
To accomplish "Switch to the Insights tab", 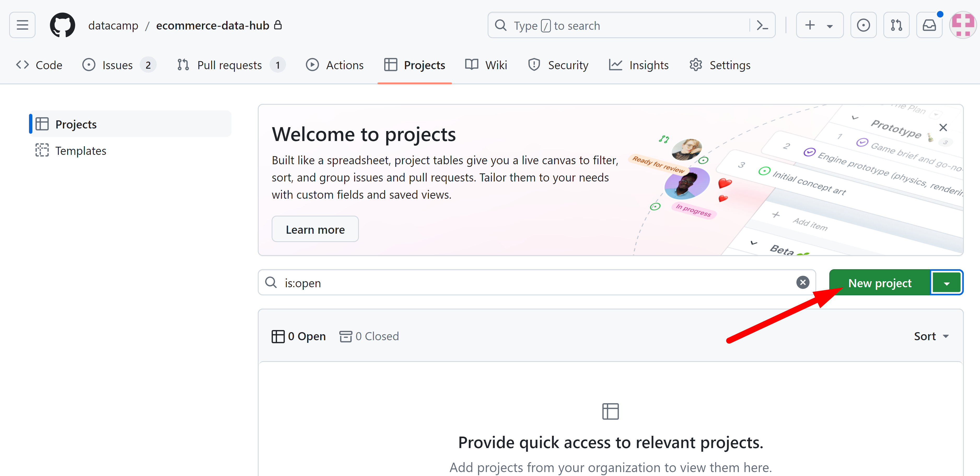I will pyautogui.click(x=639, y=65).
